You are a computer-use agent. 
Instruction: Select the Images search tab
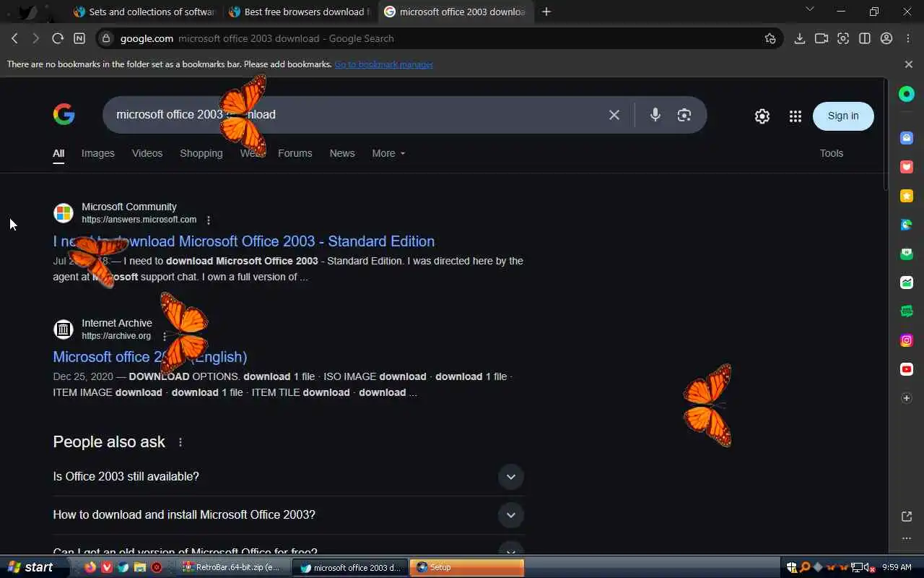[98, 153]
